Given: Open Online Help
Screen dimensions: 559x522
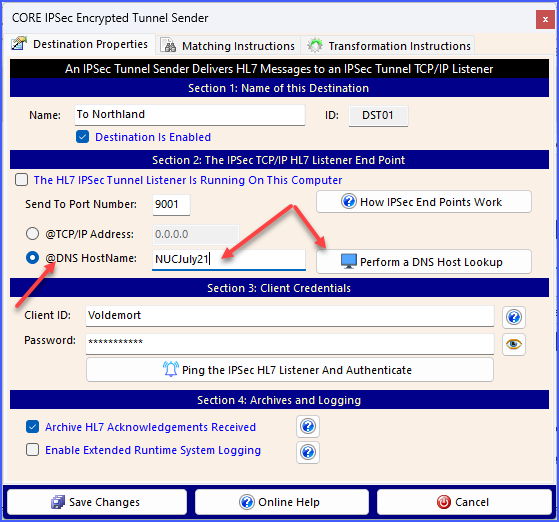Looking at the screenshot, I should (282, 502).
